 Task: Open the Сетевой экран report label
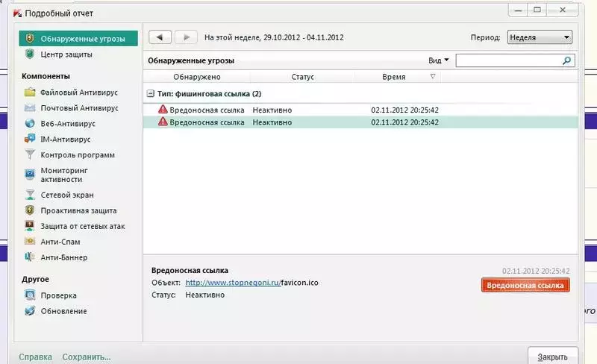67,195
